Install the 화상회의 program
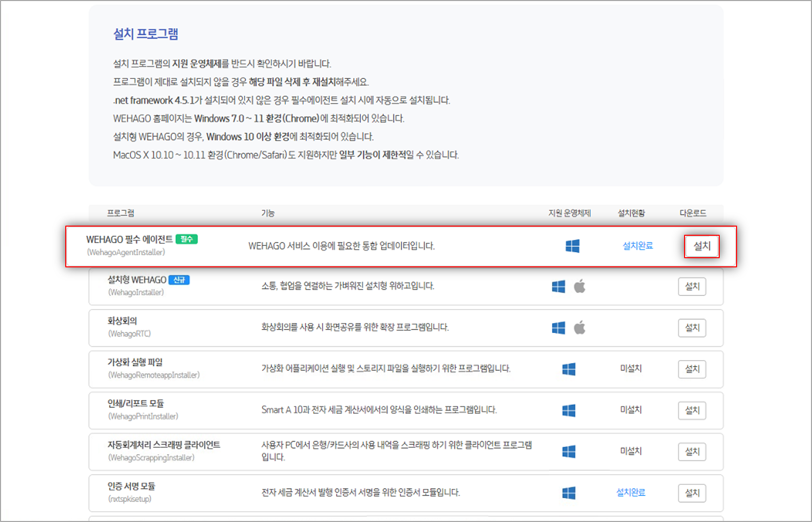 click(x=692, y=328)
